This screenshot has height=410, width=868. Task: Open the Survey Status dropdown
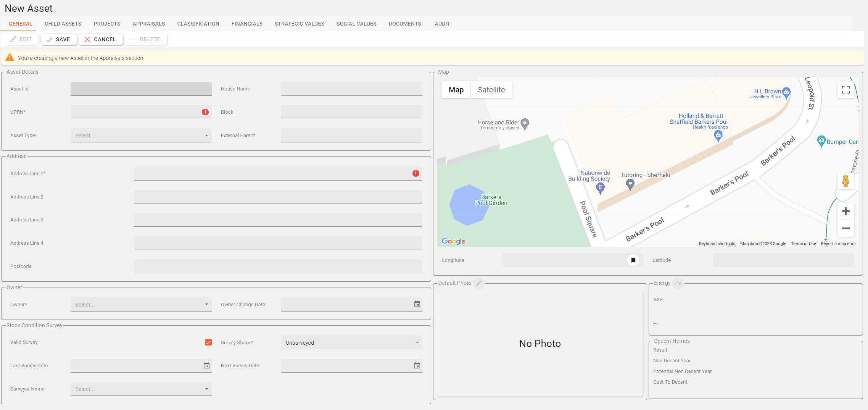[x=351, y=343]
